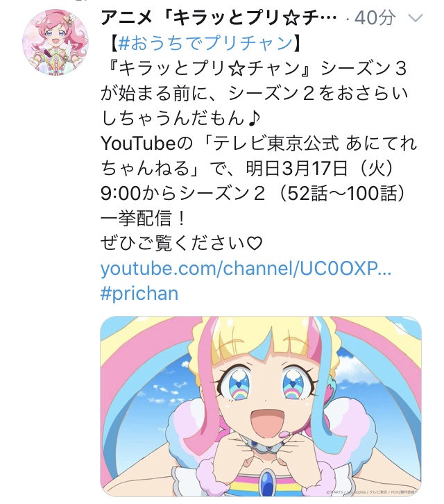This screenshot has width=444, height=504.
Task: Open the アニメ「キラッとプリ☆チ… account name
Action: tap(218, 17)
